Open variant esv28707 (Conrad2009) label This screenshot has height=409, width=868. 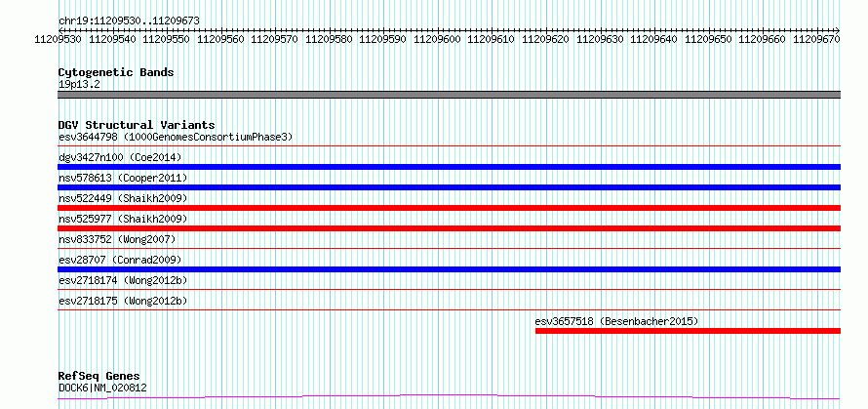tap(120, 260)
